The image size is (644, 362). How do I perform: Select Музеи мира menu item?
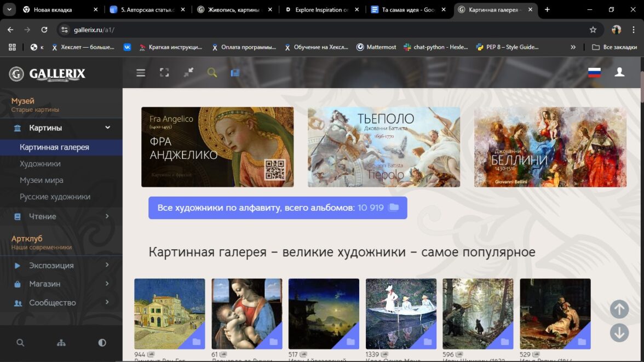pyautogui.click(x=42, y=180)
